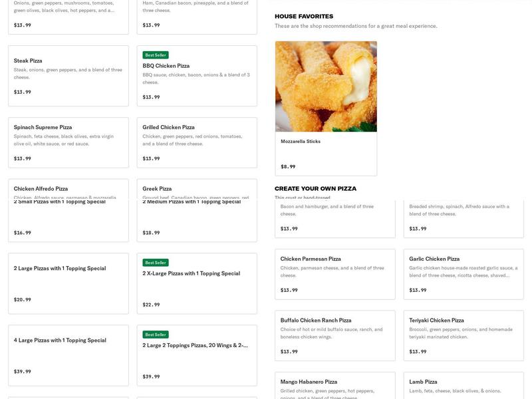532x399 pixels.
Task: Choose the Teriyaki Chicken Pizza card
Action: click(464, 336)
